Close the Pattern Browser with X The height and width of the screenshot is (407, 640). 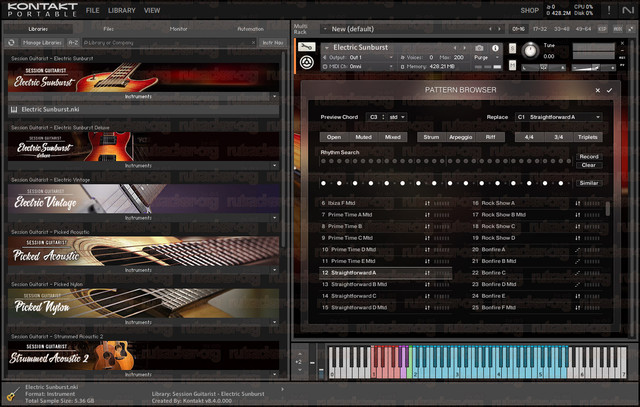(598, 90)
